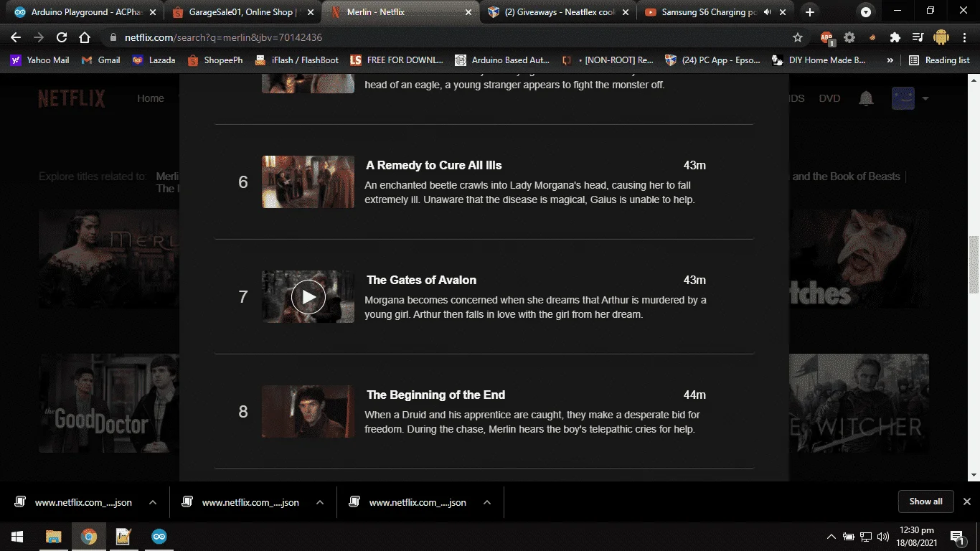Switch to the GarageSale01 Online Shop tab

tap(242, 12)
